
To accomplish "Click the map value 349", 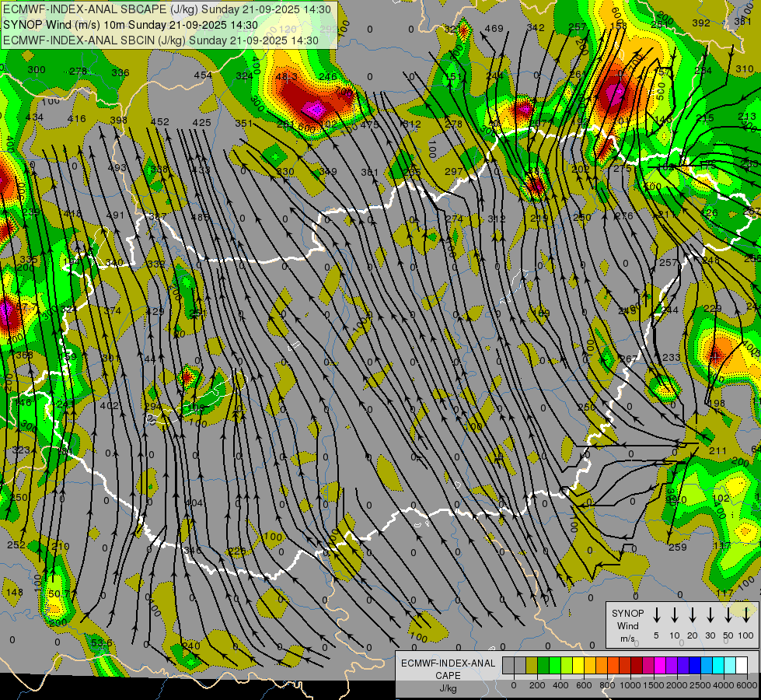I will point(327,171).
